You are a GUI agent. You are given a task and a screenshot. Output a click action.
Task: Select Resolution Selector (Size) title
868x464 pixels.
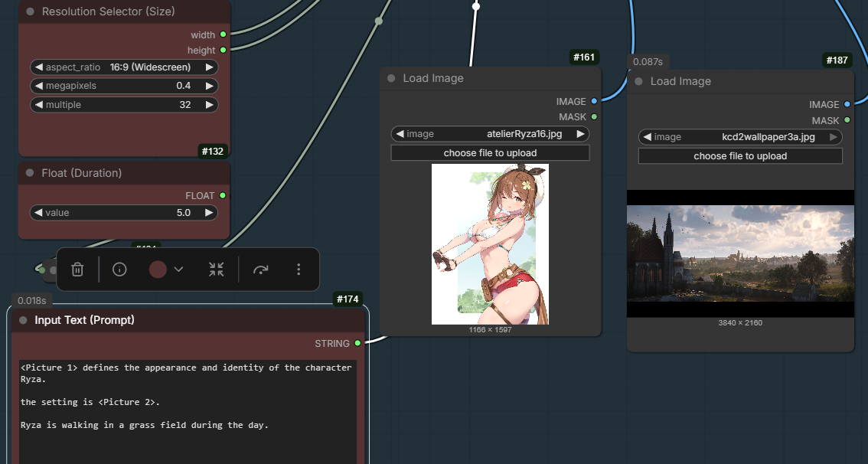click(x=109, y=11)
